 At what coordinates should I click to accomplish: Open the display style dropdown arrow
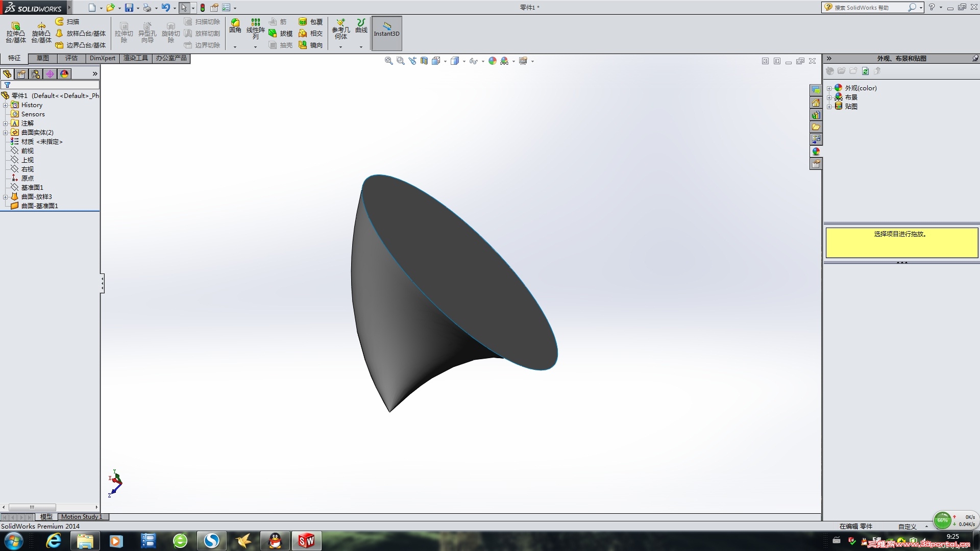[464, 61]
